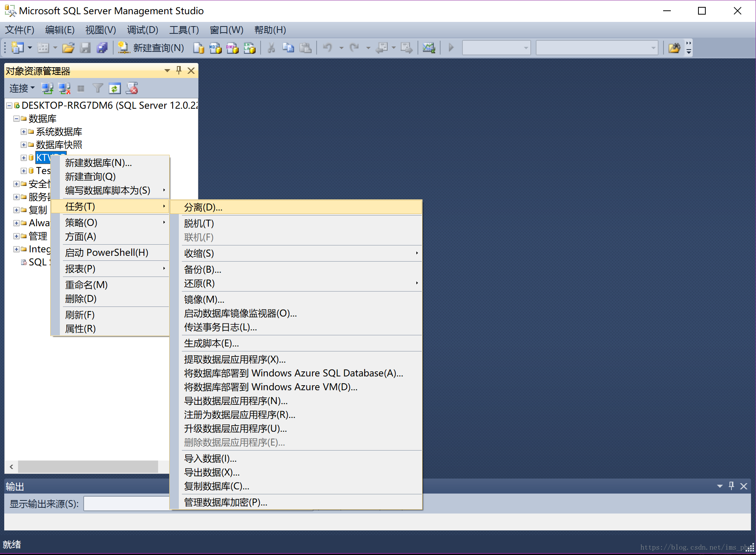The height and width of the screenshot is (555, 756).
Task: Click the Open File folder icon
Action: pyautogui.click(x=68, y=48)
